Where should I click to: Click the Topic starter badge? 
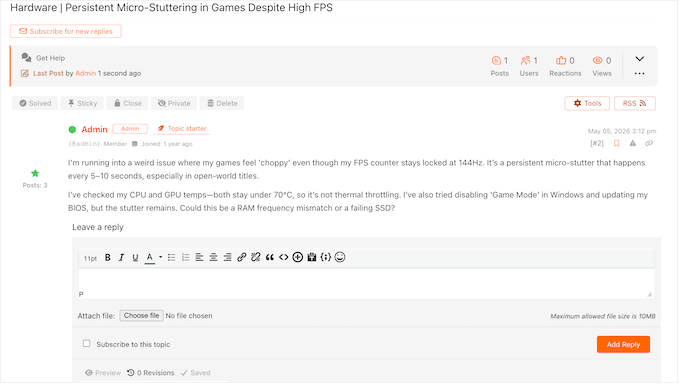click(182, 129)
